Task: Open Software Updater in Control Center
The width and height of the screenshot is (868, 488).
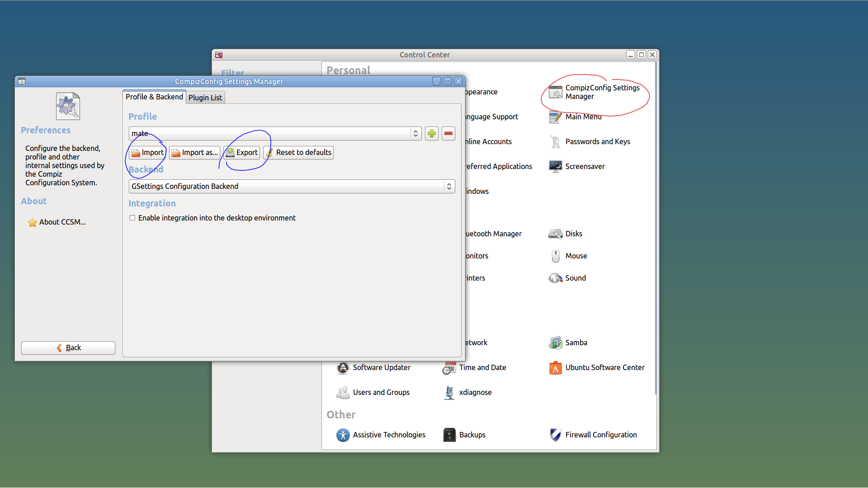Action: pos(373,367)
